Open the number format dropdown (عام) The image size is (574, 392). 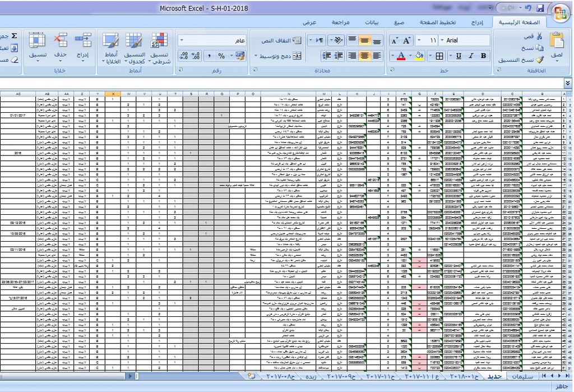tap(182, 40)
